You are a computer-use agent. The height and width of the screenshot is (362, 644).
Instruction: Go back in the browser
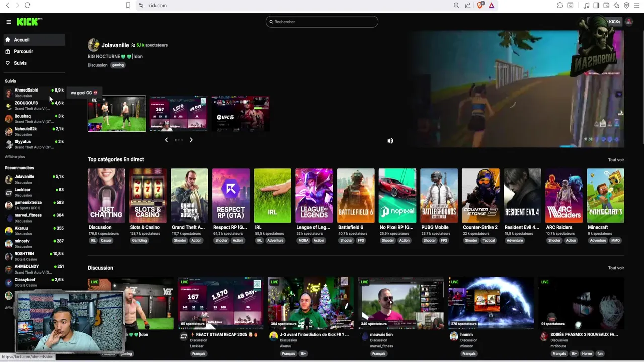tap(7, 5)
